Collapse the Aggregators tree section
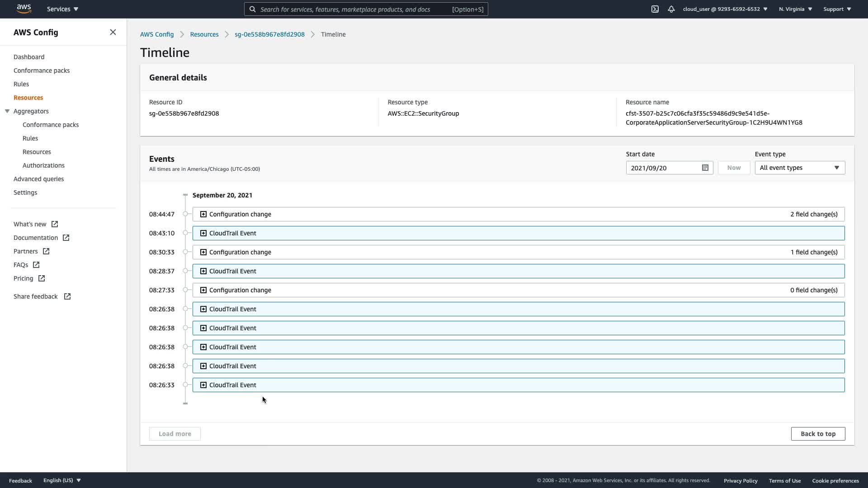Image resolution: width=868 pixels, height=488 pixels. (x=7, y=111)
